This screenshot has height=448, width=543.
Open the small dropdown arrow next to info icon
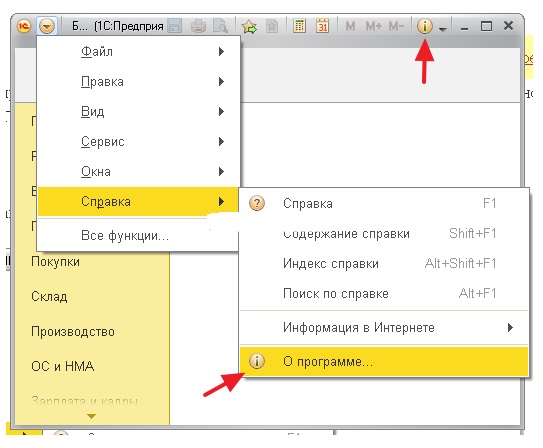point(442,29)
